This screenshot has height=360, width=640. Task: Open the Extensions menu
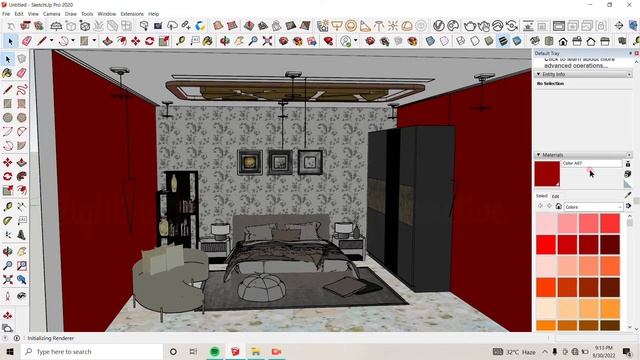pyautogui.click(x=132, y=14)
